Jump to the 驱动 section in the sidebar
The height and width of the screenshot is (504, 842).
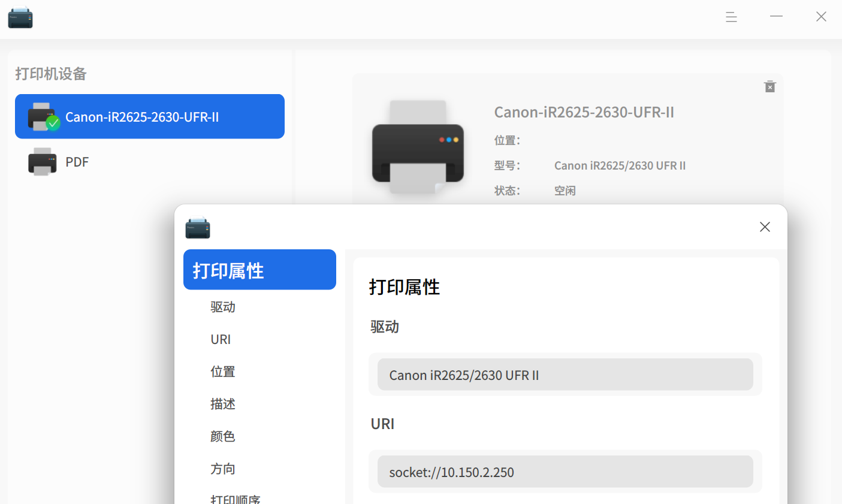click(x=223, y=307)
